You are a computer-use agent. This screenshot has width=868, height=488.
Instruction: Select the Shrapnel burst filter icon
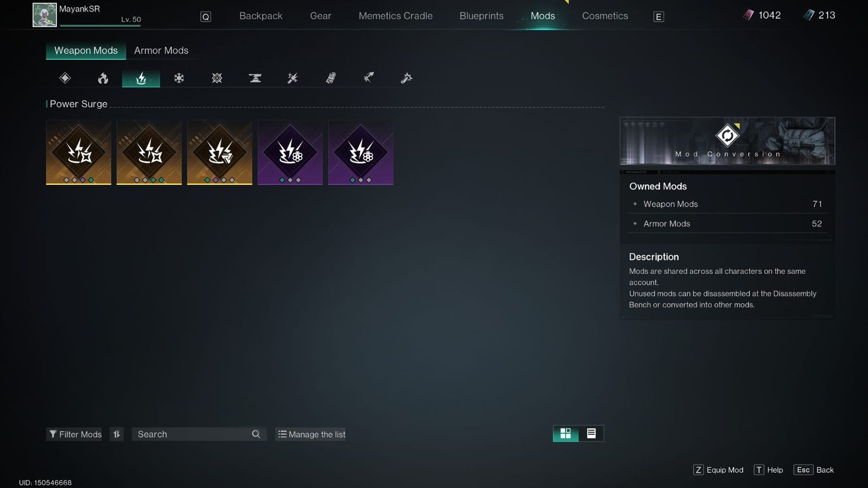click(292, 78)
